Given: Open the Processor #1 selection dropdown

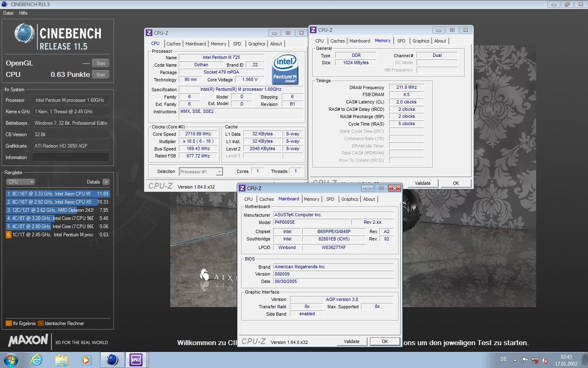Looking at the screenshot, I should pyautogui.click(x=201, y=172).
